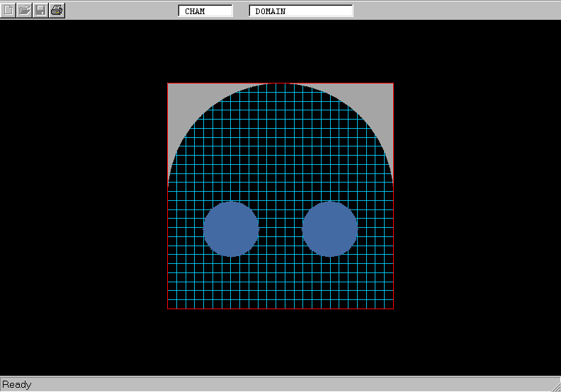The height and width of the screenshot is (392, 561).
Task: Click the bottom-right corner of the grid
Action: pos(393,309)
